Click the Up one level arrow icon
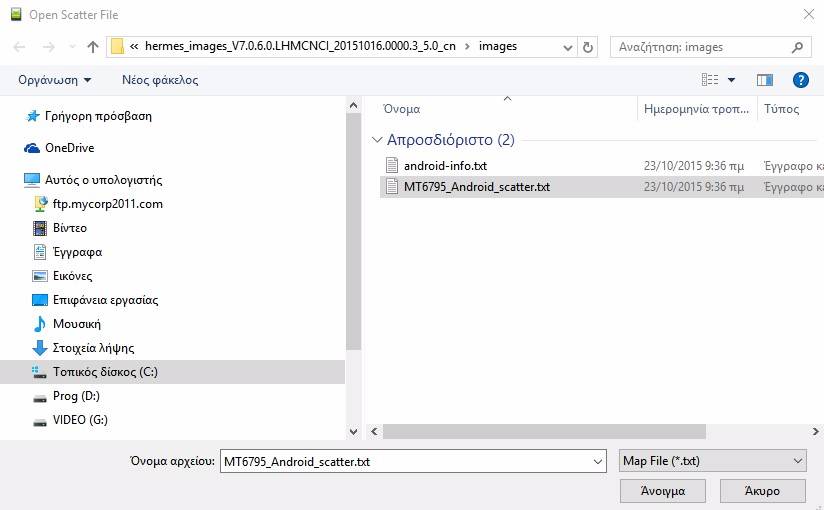Screen dimensions: 824x510 93,47
